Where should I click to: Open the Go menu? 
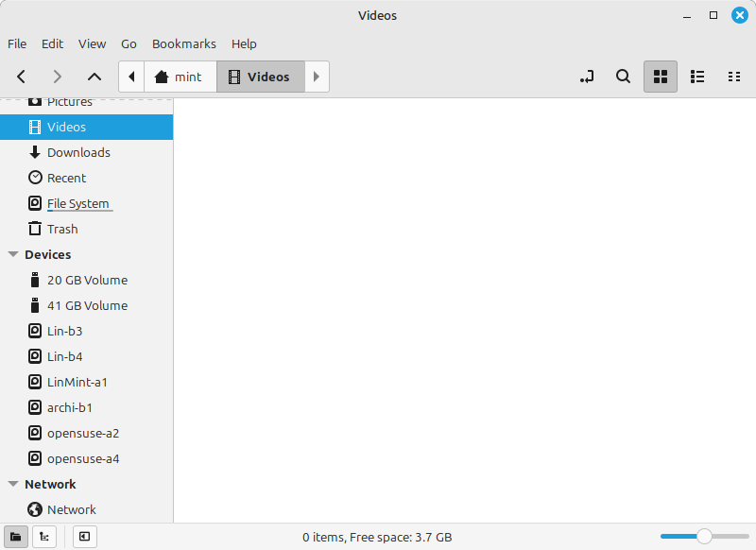click(x=129, y=43)
